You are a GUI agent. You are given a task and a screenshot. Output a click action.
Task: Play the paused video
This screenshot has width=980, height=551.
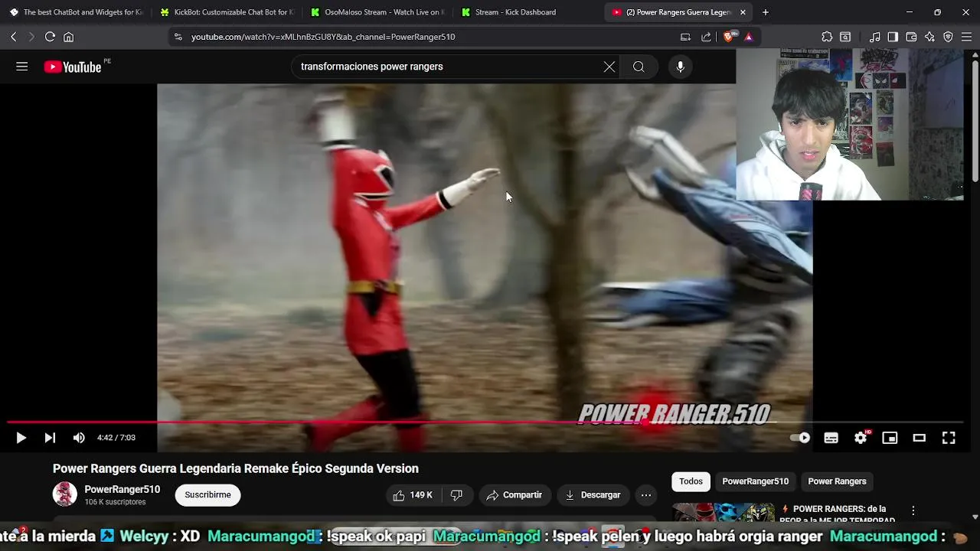coord(21,438)
